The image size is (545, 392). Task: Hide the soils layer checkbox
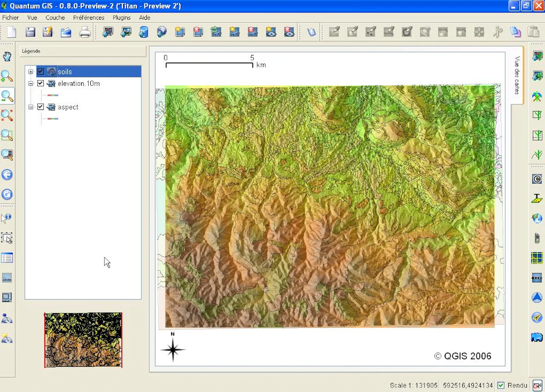pos(40,71)
